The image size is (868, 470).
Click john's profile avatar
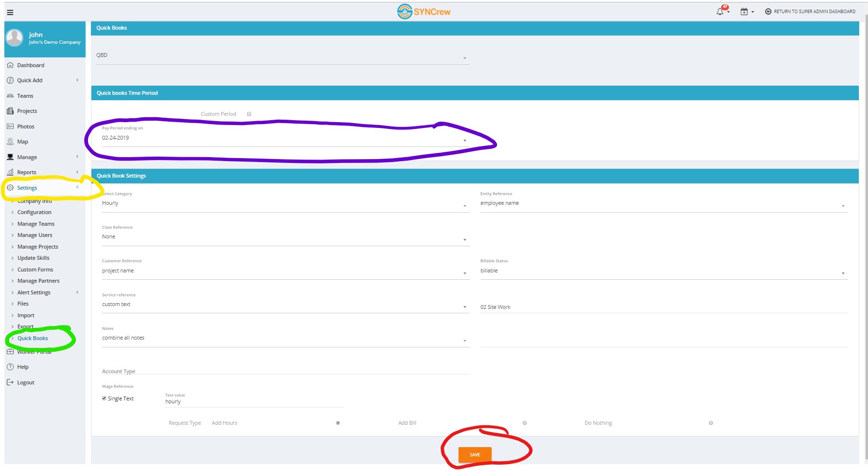pyautogui.click(x=14, y=38)
